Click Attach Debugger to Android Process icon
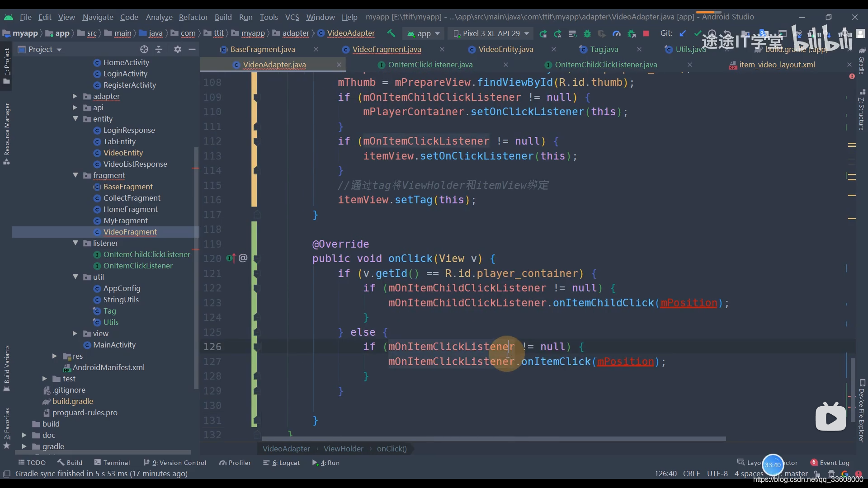The height and width of the screenshot is (488, 868). [632, 33]
